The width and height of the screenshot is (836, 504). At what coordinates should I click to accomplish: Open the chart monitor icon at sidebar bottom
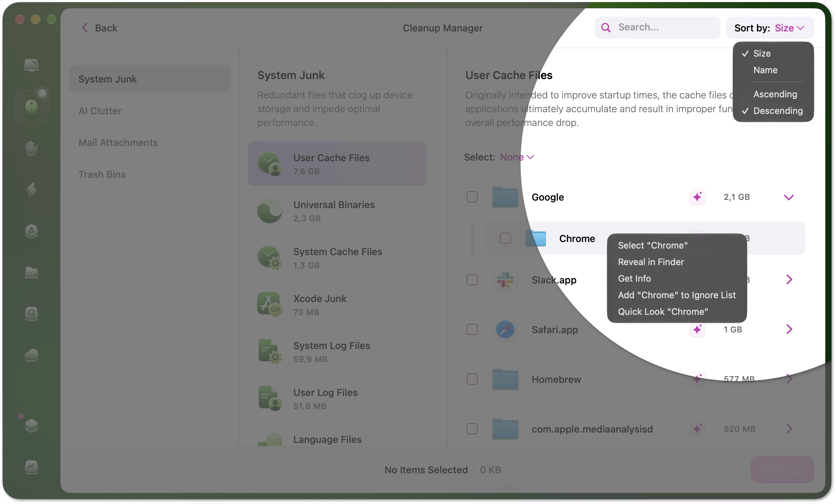31,467
